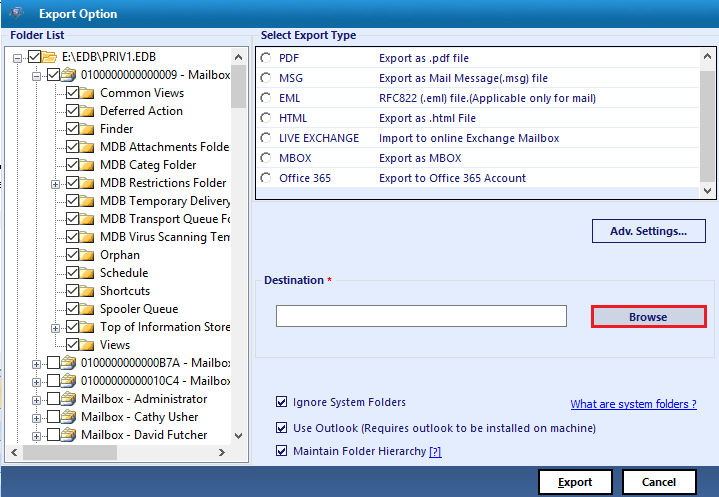Image resolution: width=719 pixels, height=497 pixels.
Task: Open Adv. Settings
Action: [648, 231]
